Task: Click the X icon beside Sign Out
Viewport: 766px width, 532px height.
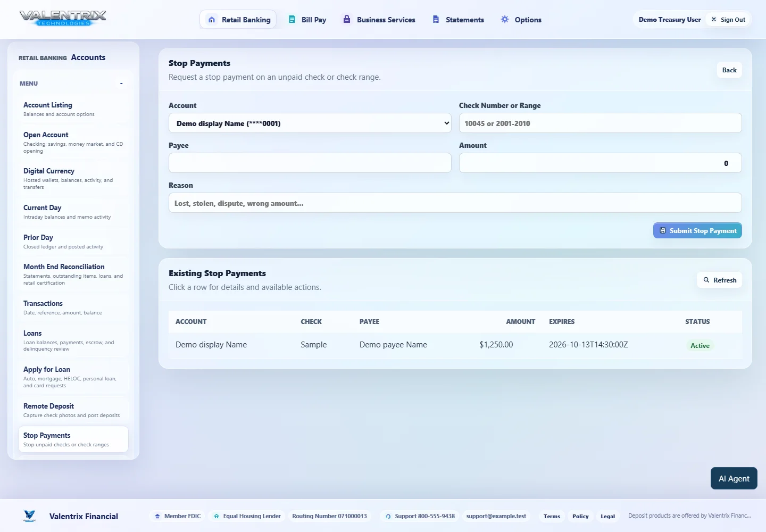Action: [x=714, y=19]
